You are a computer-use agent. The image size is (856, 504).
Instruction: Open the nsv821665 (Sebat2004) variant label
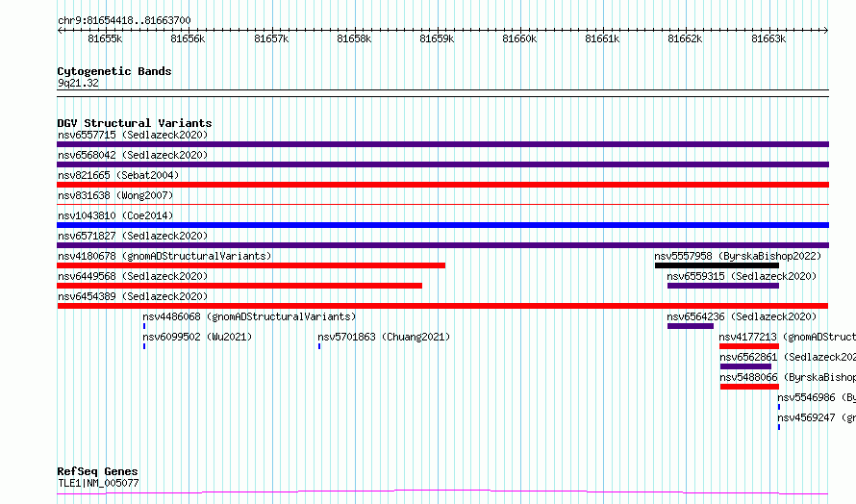click(x=118, y=175)
